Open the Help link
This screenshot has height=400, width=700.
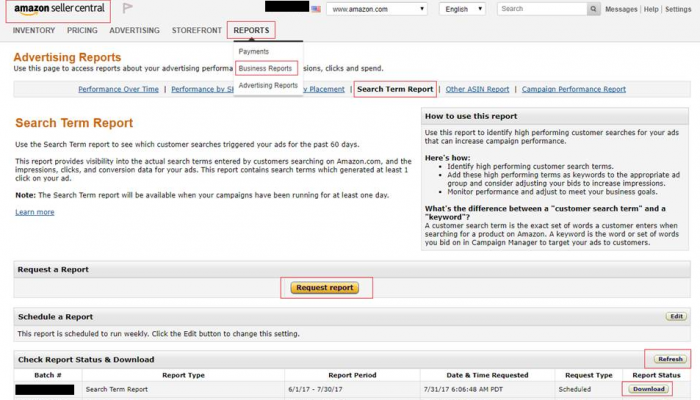pyautogui.click(x=651, y=9)
